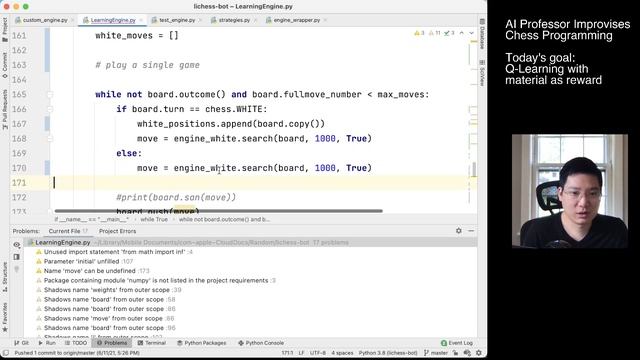Open the Database tool window on right

(482, 34)
